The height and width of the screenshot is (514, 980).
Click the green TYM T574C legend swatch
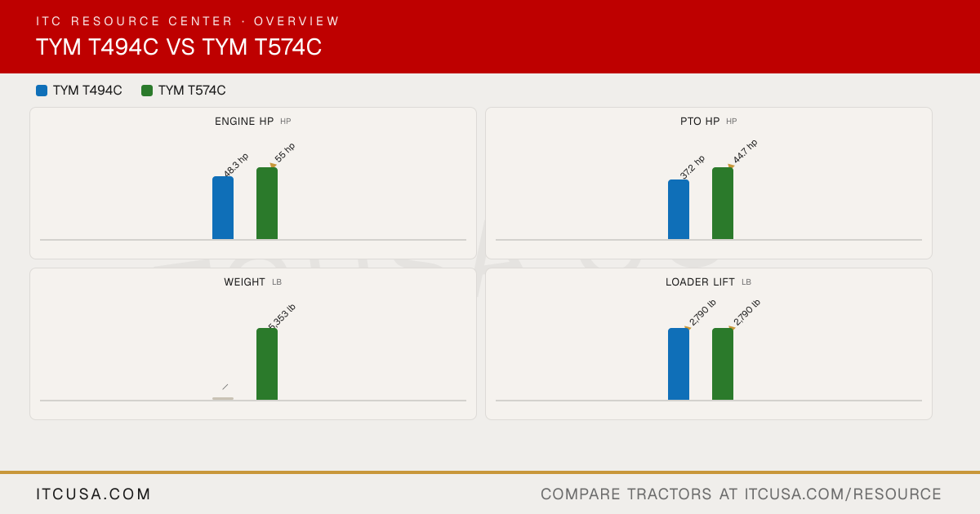[147, 91]
